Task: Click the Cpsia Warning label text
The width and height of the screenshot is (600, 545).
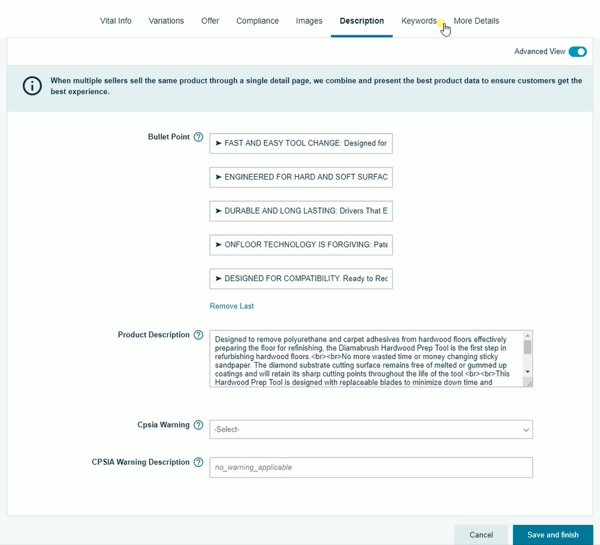Action: coord(163,425)
